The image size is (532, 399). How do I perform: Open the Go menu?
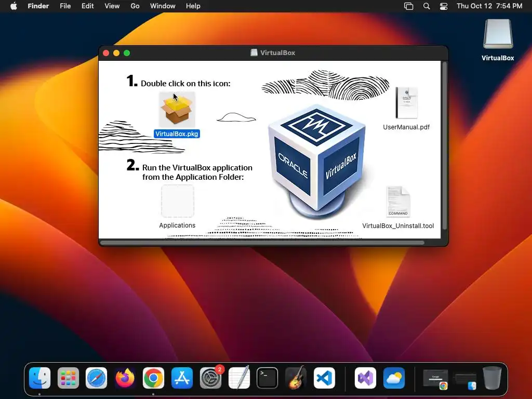tap(135, 6)
